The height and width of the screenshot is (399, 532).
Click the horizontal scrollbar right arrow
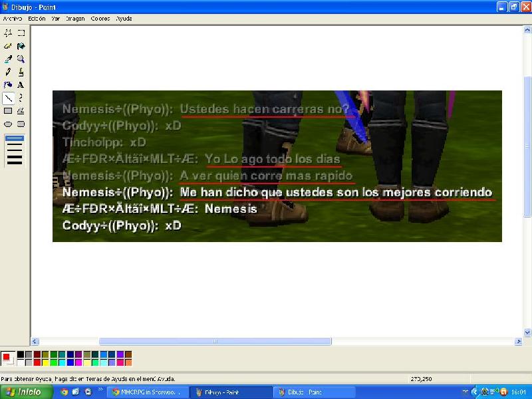coord(518,341)
